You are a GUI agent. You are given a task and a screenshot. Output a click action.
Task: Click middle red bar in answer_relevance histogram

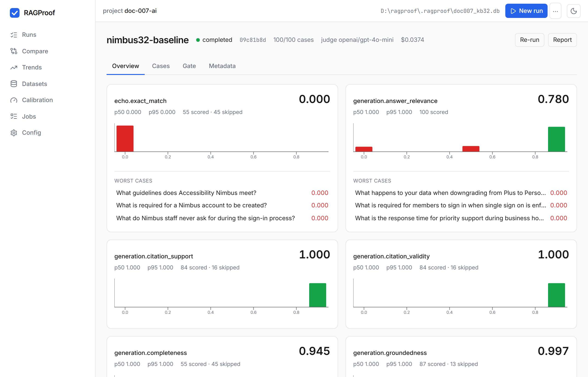471,149
